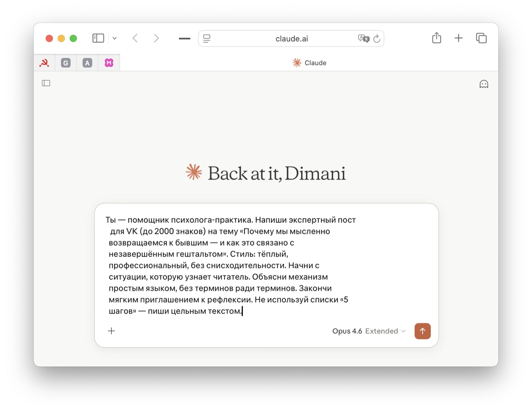Add an attachment with plus button
The width and height of the screenshot is (532, 411).
[x=111, y=331]
